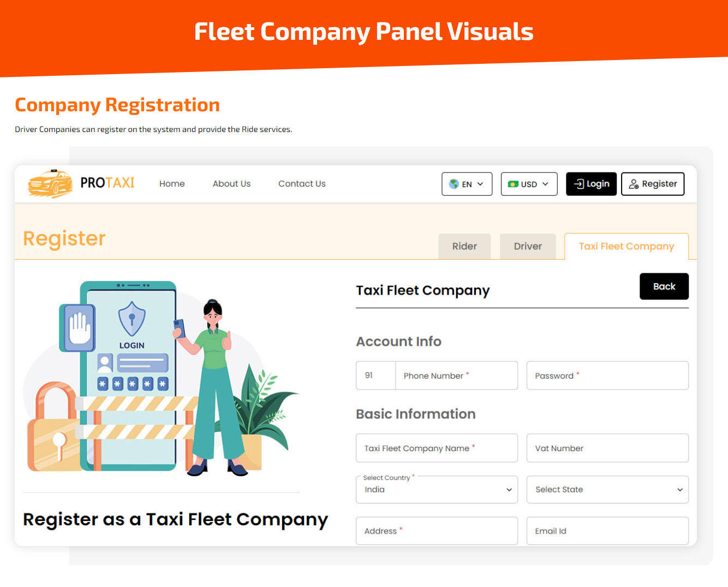
Task: Select the Taxi Fleet Company tab
Action: tap(626, 246)
